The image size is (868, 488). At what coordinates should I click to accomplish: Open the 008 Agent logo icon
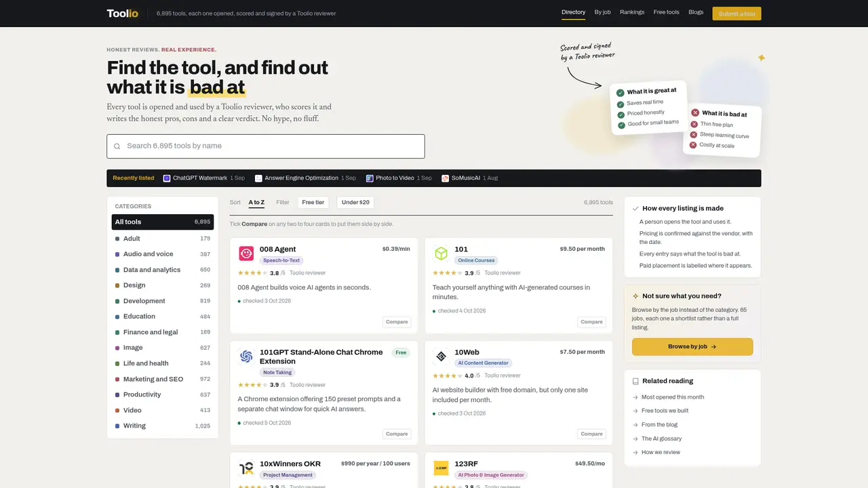(x=246, y=253)
